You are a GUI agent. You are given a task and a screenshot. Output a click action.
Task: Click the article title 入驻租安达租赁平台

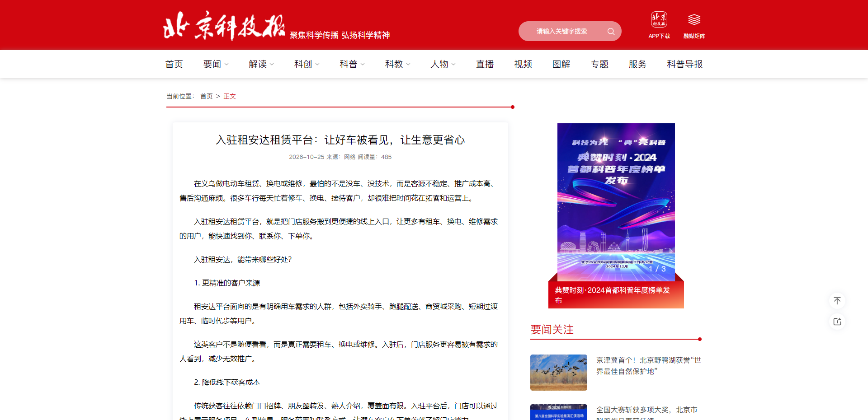[340, 140]
